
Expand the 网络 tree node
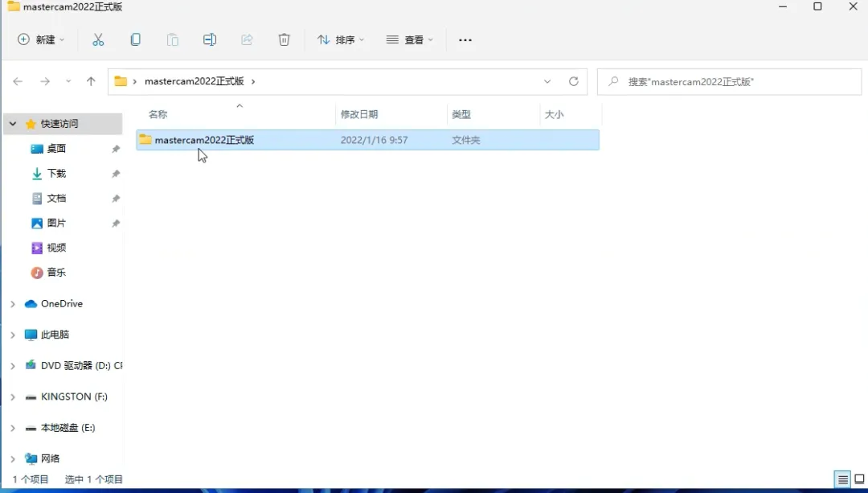[x=13, y=459]
